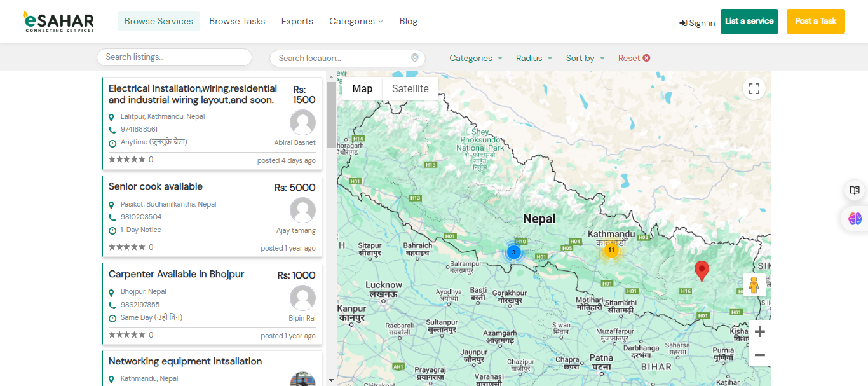Viewport: 868px width, 386px height.
Task: Click the red map pin marker
Action: [x=702, y=271]
